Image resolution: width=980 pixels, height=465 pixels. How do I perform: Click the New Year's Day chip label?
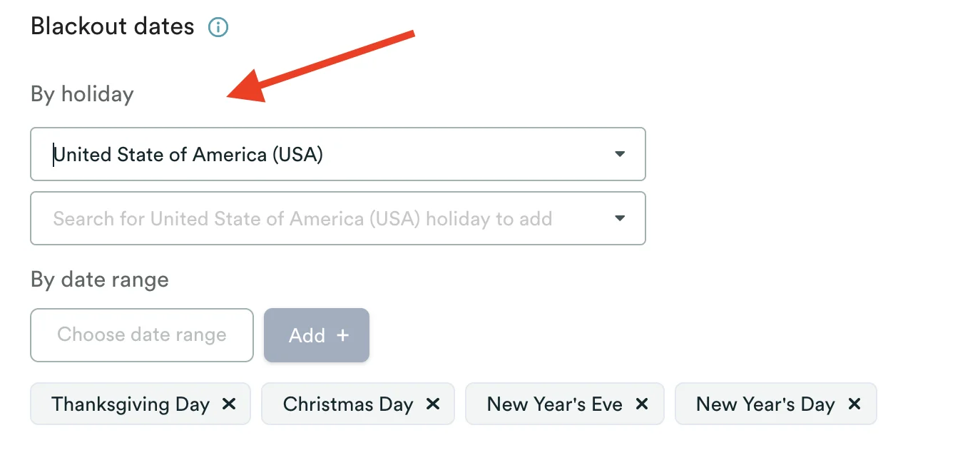pos(765,404)
